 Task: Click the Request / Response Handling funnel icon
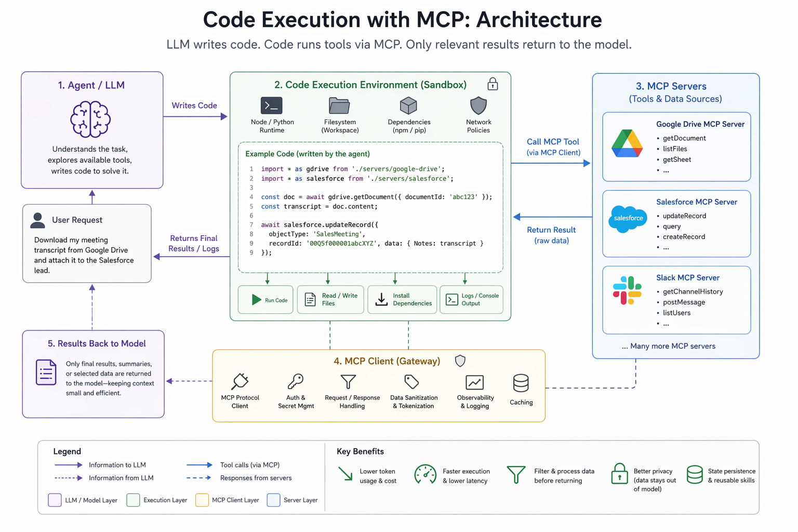coord(348,382)
